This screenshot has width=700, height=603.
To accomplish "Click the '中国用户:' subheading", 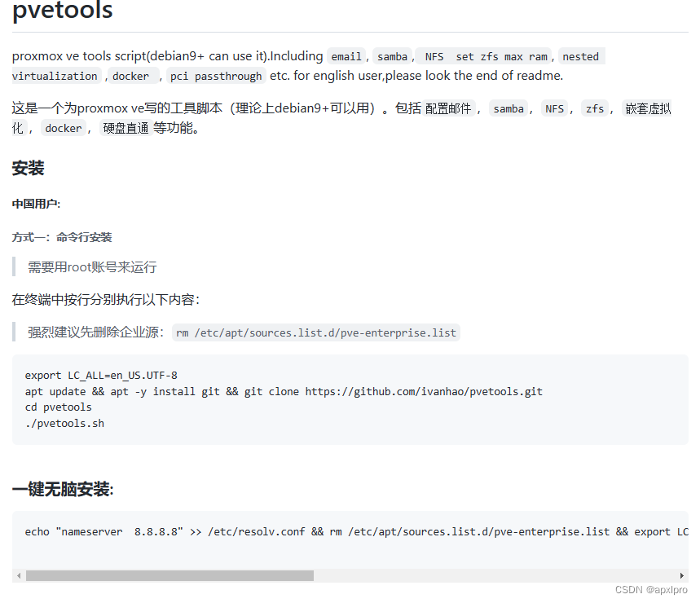I will (x=36, y=204).
